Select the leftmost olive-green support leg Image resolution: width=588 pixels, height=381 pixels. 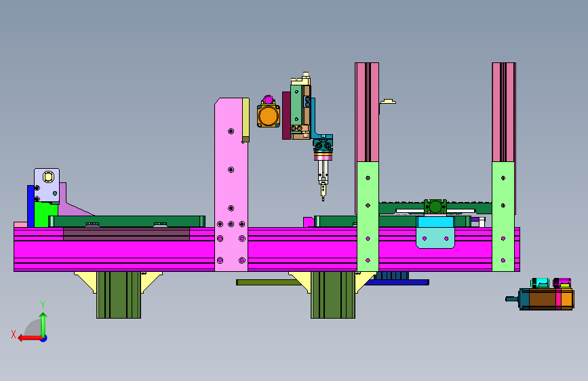point(119,295)
